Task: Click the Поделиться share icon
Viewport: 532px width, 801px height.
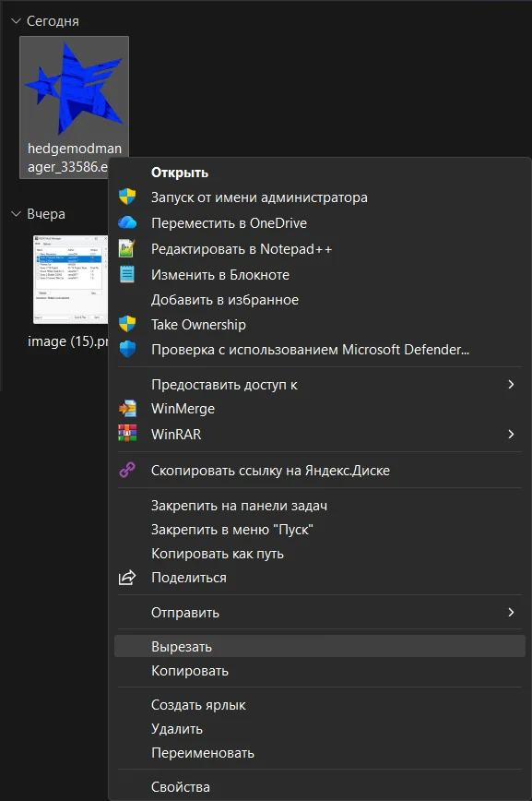Action: tap(127, 578)
